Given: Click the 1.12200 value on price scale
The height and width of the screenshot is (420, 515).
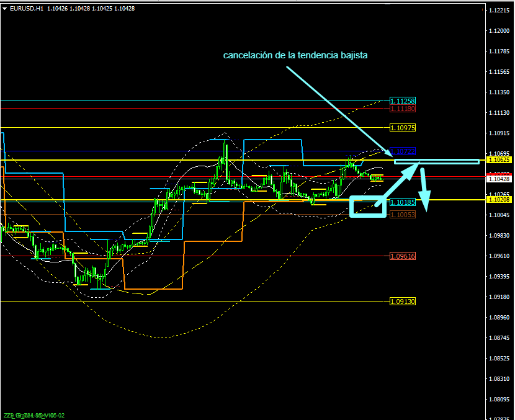Looking at the screenshot, I should point(499,31).
